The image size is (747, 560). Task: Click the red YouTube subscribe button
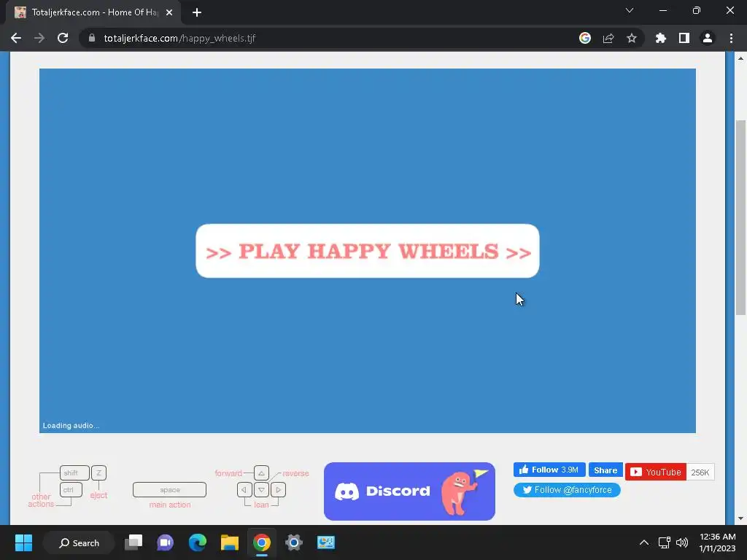(656, 472)
